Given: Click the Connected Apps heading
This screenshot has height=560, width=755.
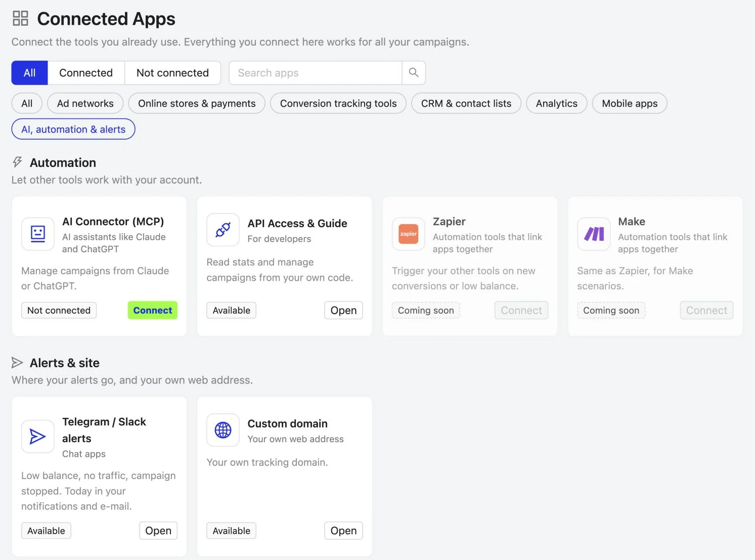Looking at the screenshot, I should 106,19.
